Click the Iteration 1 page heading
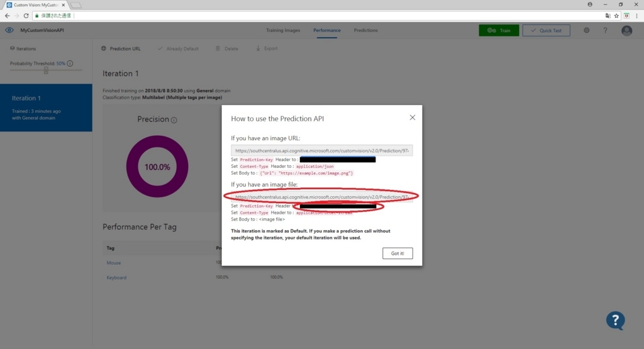The image size is (644, 349). click(x=120, y=74)
